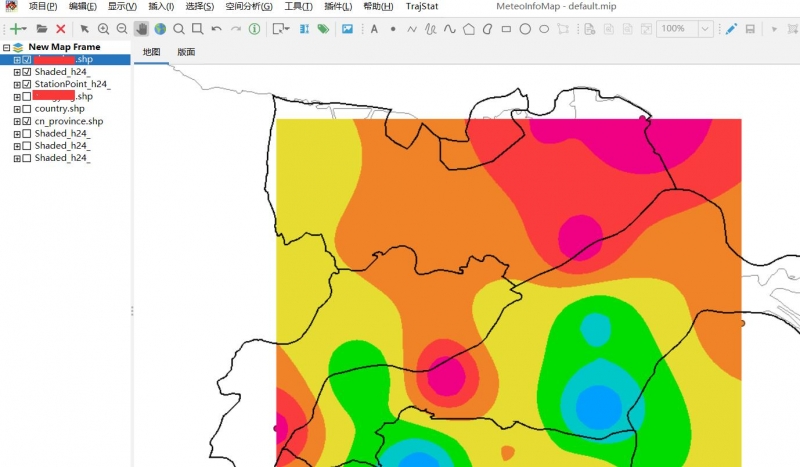
Task: Expand the country.shp layer node
Action: [16, 109]
